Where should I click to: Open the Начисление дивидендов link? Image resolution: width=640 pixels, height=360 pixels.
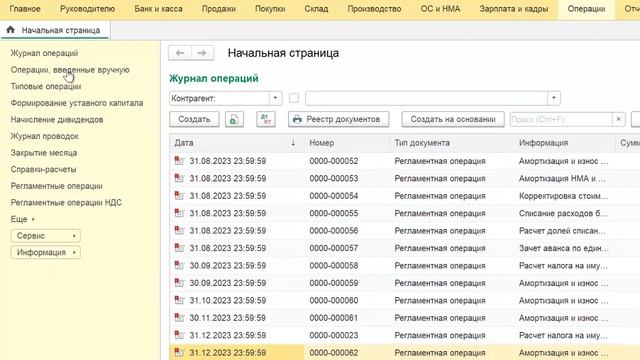tap(57, 120)
